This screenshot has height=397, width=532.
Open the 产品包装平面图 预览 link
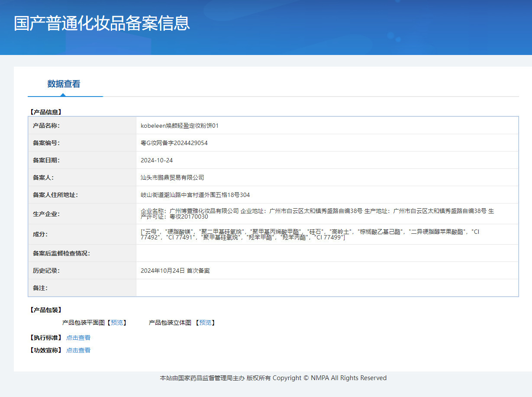pos(117,323)
